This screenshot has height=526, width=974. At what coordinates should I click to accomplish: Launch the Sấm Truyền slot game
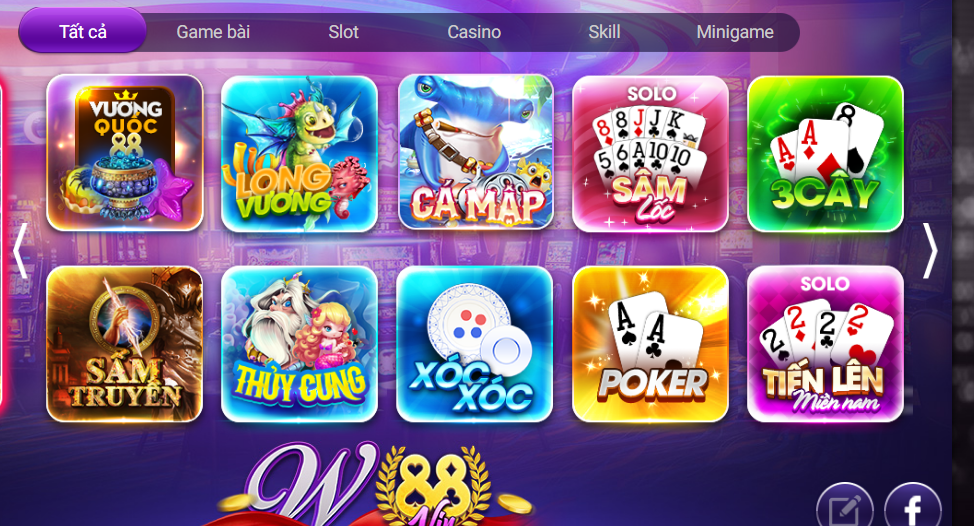[125, 344]
